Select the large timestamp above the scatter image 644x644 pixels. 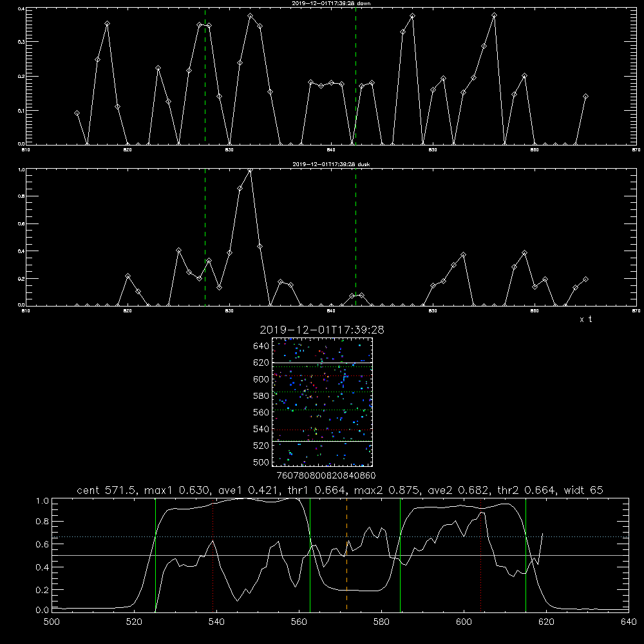click(x=322, y=330)
